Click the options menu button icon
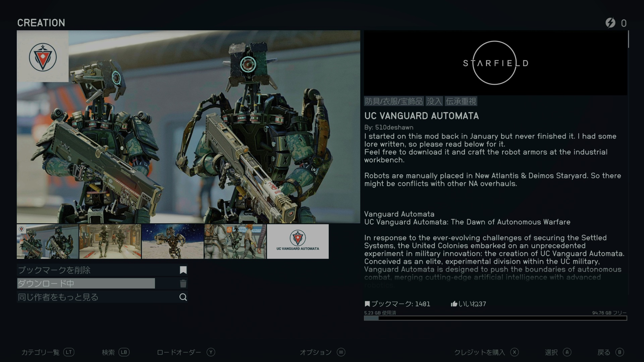Viewport: 644px width, 362px height. (341, 352)
